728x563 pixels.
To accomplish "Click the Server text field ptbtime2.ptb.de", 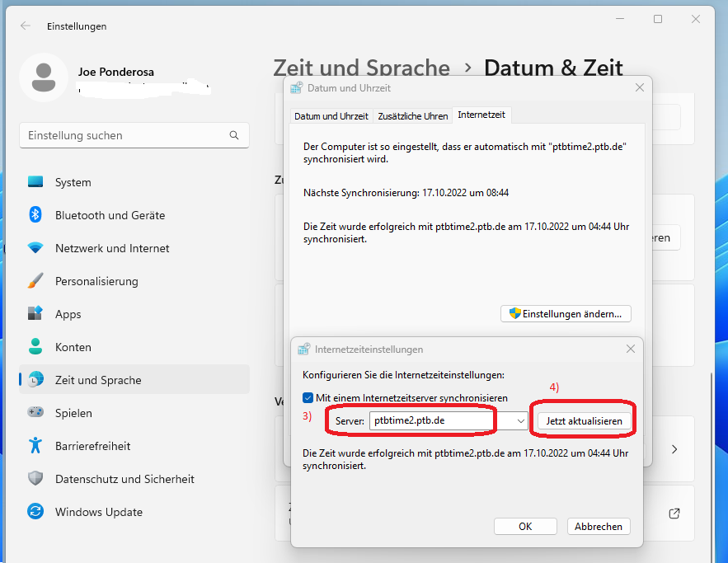I will 441,420.
